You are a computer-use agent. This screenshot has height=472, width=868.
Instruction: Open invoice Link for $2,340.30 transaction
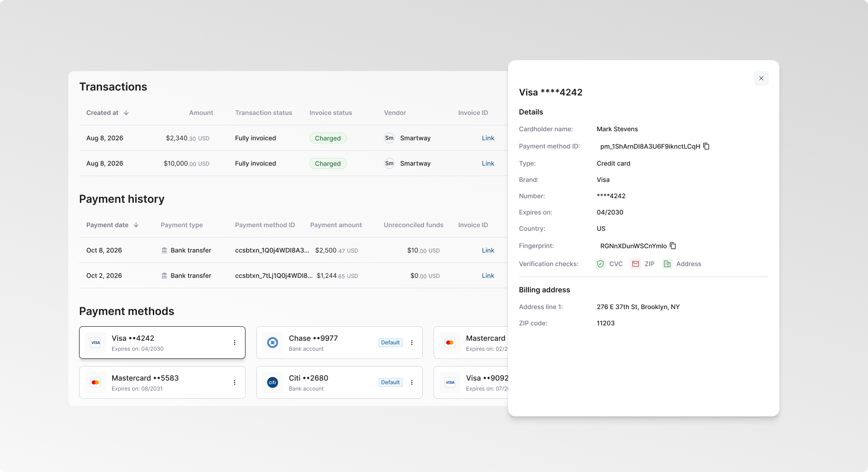[488, 138]
